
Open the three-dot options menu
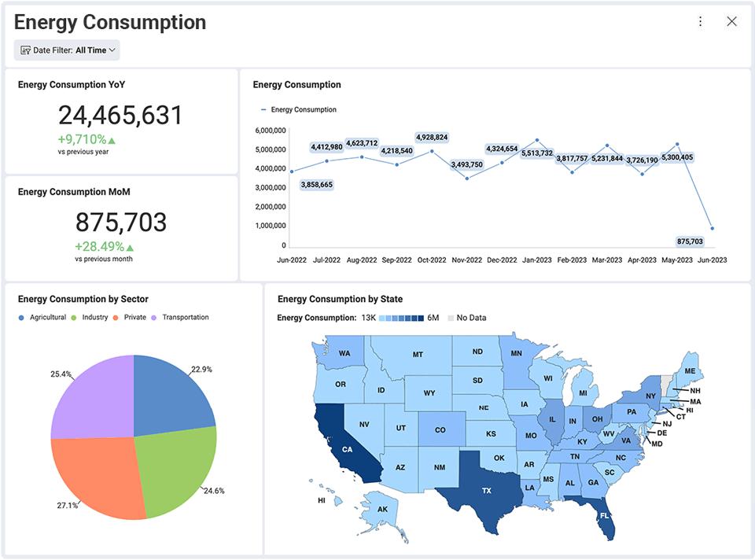(x=700, y=21)
